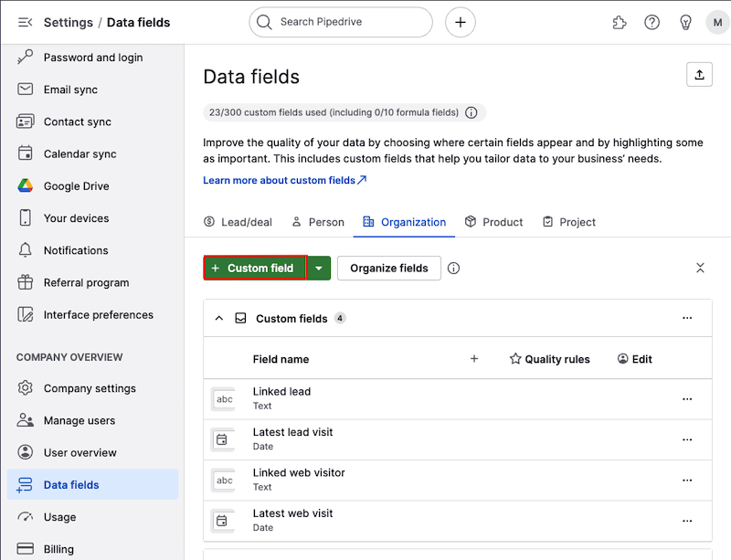The width and height of the screenshot is (731, 560).
Task: Open Usage page
Action: (x=93, y=517)
